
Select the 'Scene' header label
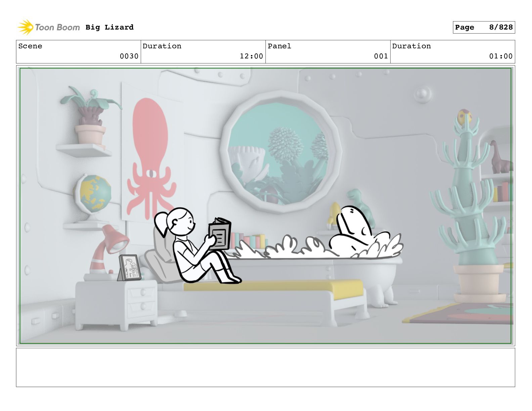pyautogui.click(x=30, y=46)
